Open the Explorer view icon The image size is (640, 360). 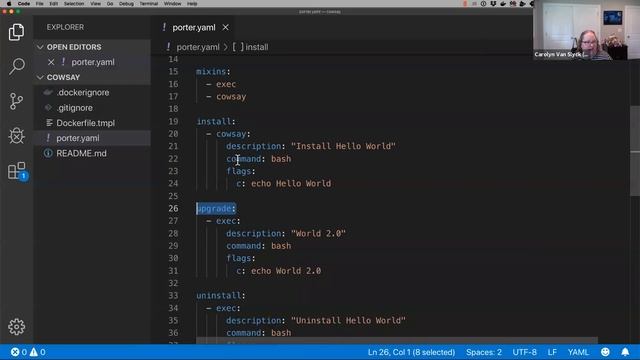pyautogui.click(x=16, y=32)
